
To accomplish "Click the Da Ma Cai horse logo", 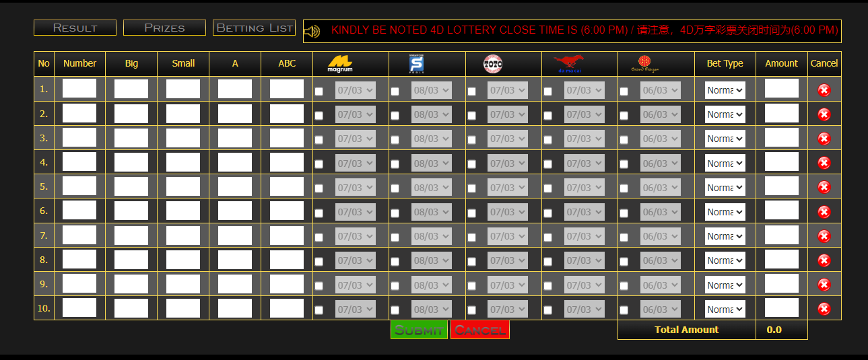I will tap(568, 64).
